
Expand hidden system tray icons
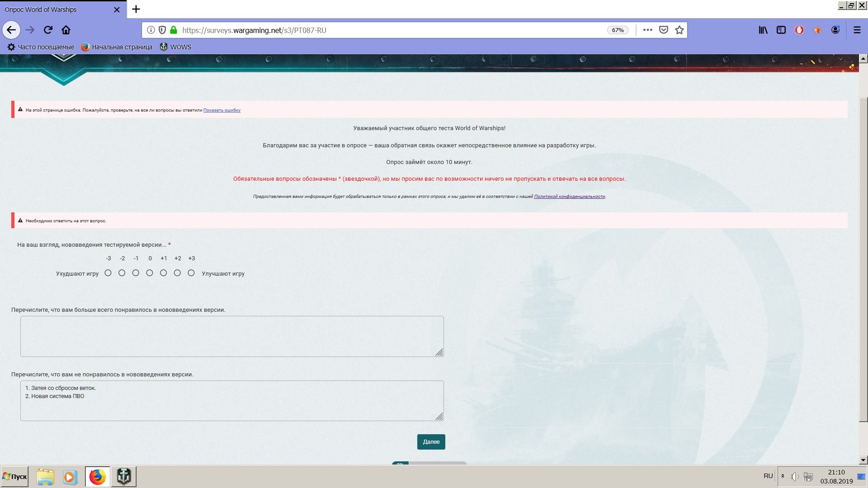pos(783,476)
